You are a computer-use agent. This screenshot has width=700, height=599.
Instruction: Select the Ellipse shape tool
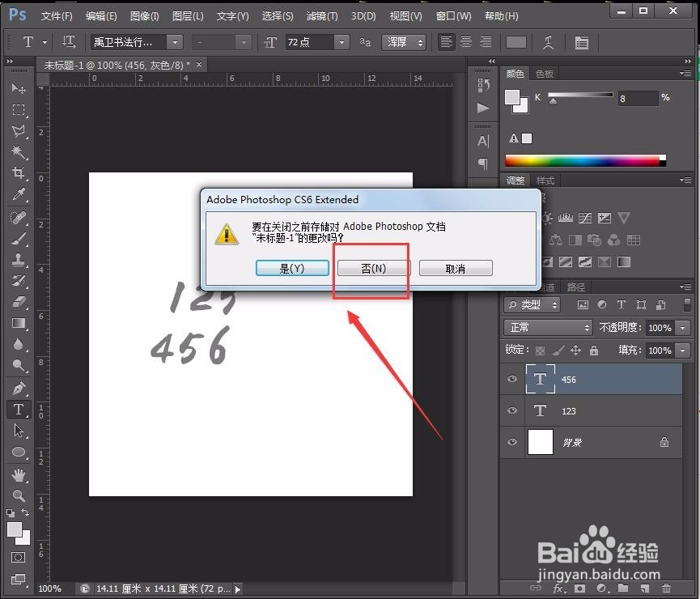pyautogui.click(x=19, y=452)
